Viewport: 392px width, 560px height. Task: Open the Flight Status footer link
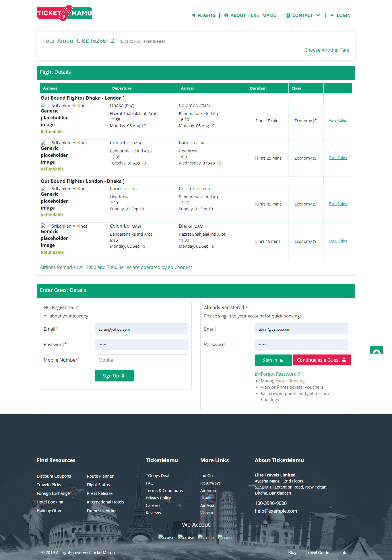98,485
